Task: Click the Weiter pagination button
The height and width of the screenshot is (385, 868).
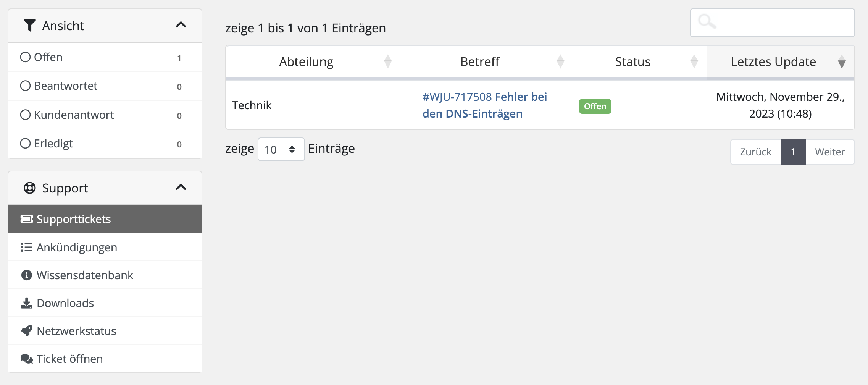Action: (829, 152)
